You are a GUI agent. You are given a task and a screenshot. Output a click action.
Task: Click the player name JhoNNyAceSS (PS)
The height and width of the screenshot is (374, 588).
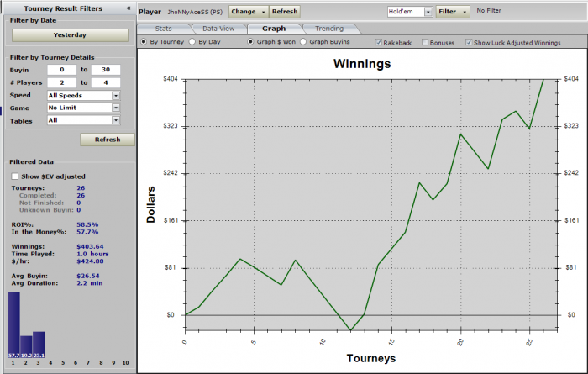tap(195, 12)
